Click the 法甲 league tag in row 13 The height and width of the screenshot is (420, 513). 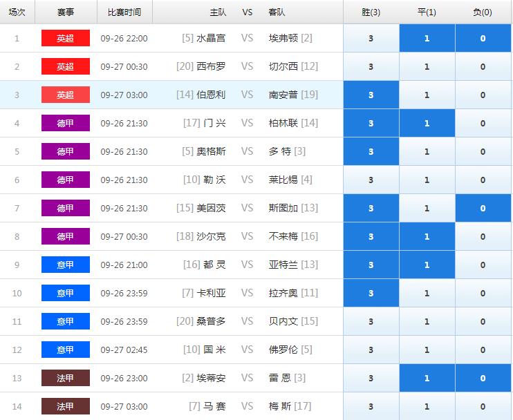click(66, 378)
